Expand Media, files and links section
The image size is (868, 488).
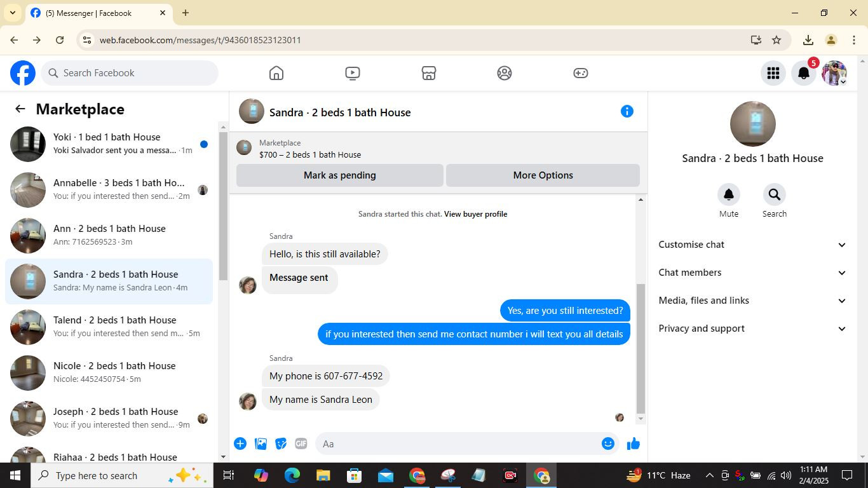coord(753,301)
